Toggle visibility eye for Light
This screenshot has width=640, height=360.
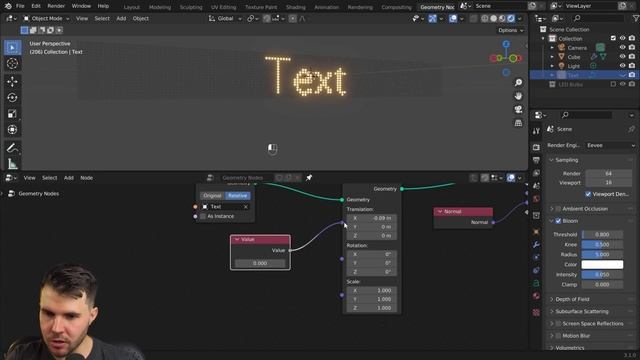point(622,65)
